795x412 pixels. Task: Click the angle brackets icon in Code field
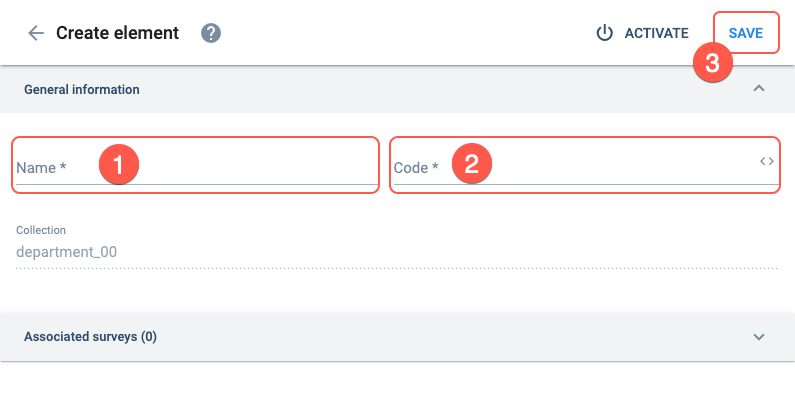(767, 161)
